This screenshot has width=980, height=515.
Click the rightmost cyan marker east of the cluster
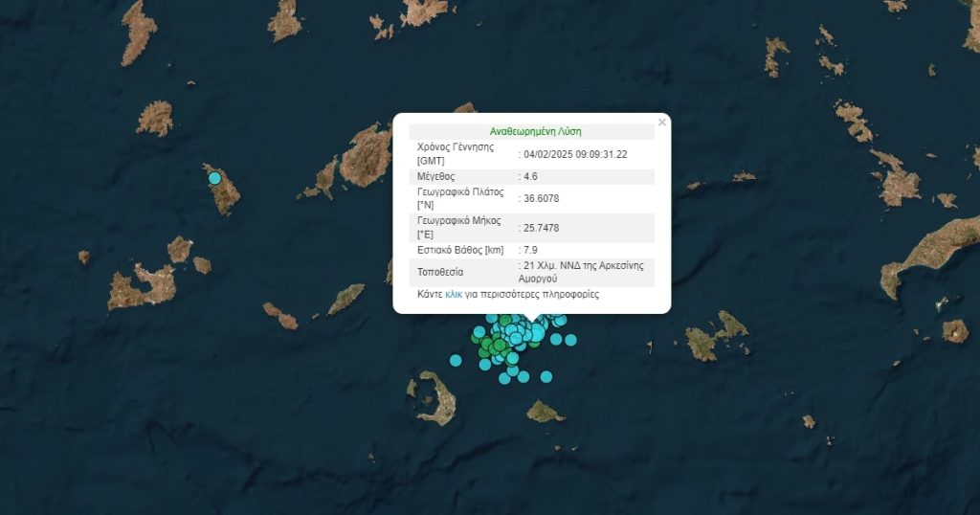tap(570, 340)
